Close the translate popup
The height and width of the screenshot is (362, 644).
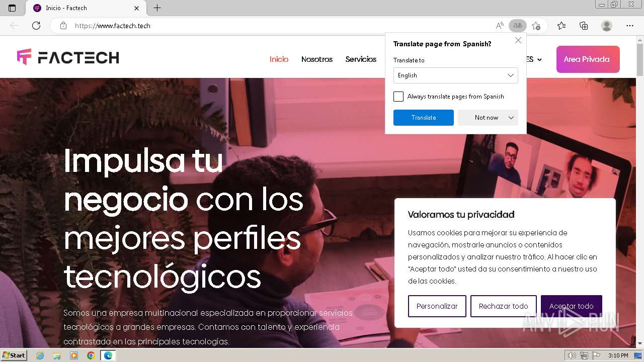[518, 40]
